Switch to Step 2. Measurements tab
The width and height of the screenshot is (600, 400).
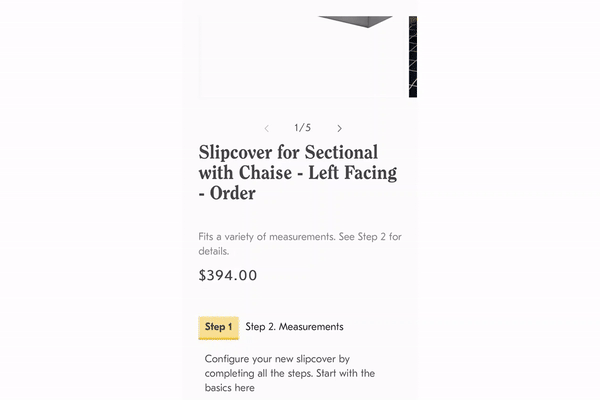[294, 327]
